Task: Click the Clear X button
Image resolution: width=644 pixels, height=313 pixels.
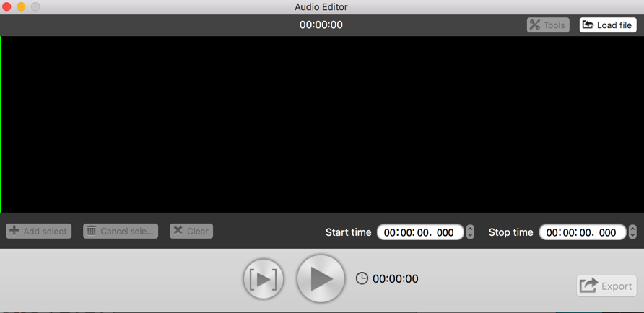Action: coord(191,231)
